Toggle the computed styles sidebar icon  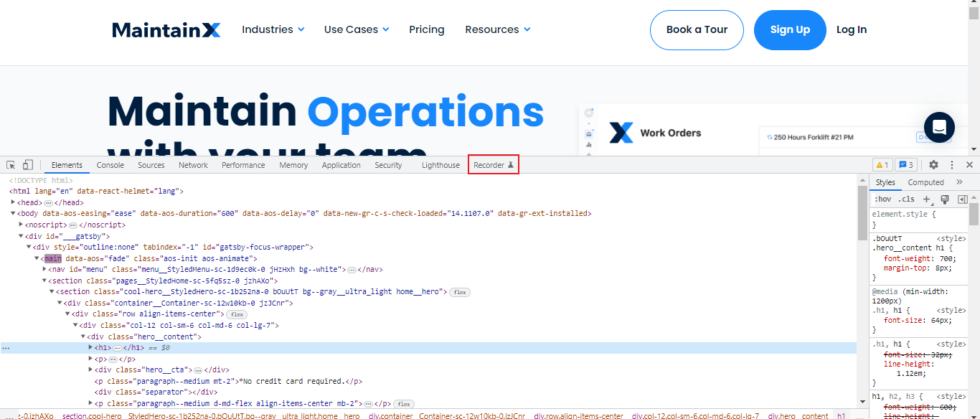tap(962, 199)
